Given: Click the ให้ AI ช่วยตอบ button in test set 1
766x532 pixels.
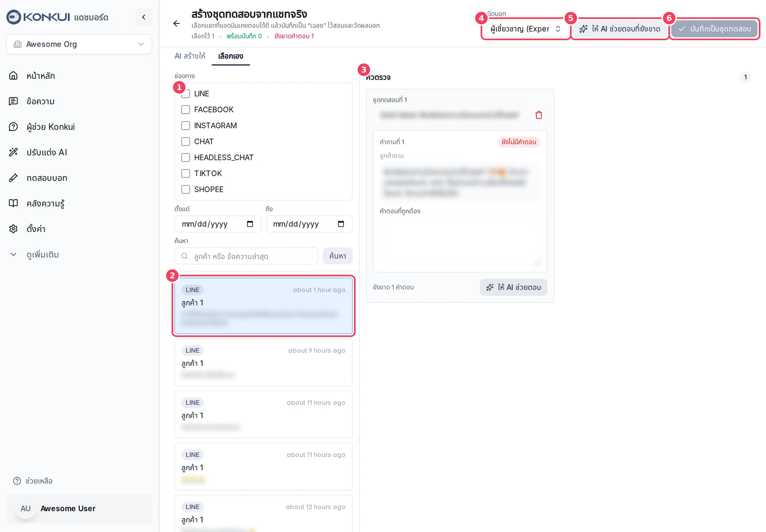Looking at the screenshot, I should click(x=513, y=287).
